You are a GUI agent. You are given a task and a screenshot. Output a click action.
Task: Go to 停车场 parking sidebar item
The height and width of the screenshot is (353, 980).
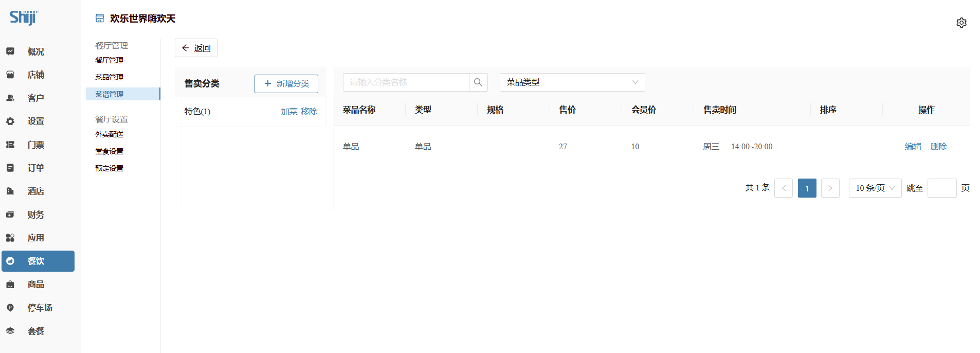40,308
